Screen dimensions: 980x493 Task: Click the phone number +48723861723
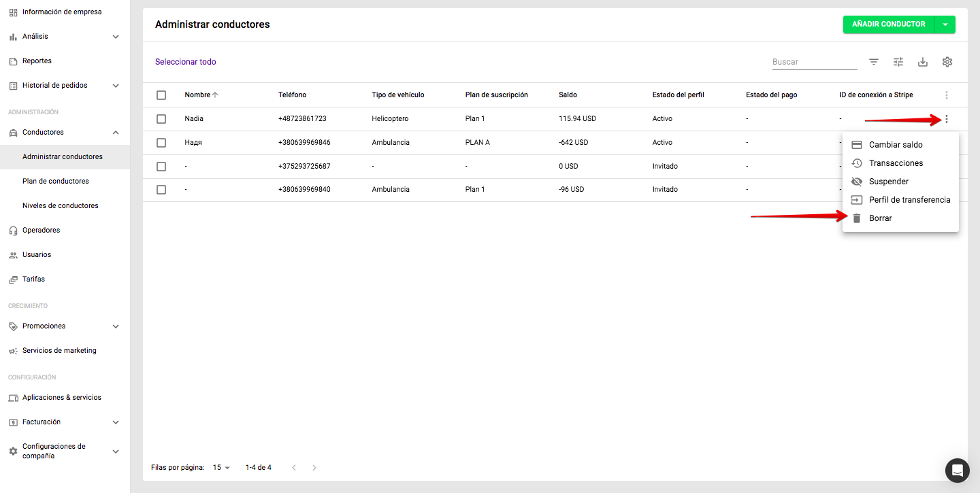pyautogui.click(x=302, y=119)
